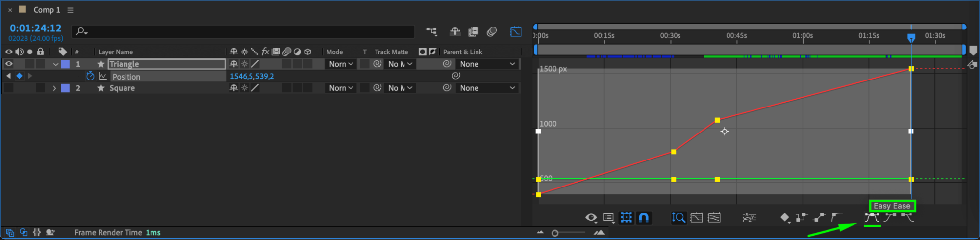Toggle keyframe at current time diamond
The width and height of the screenshot is (980, 240).
point(19,76)
